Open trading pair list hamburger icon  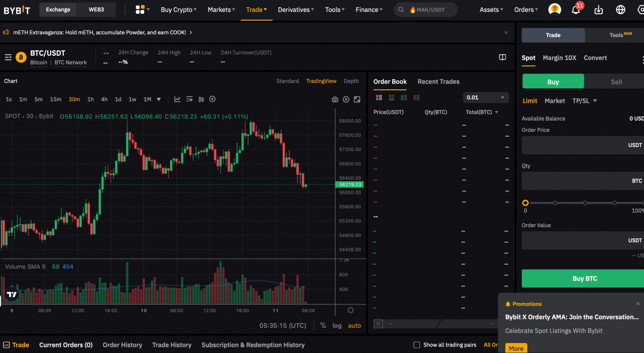8,57
